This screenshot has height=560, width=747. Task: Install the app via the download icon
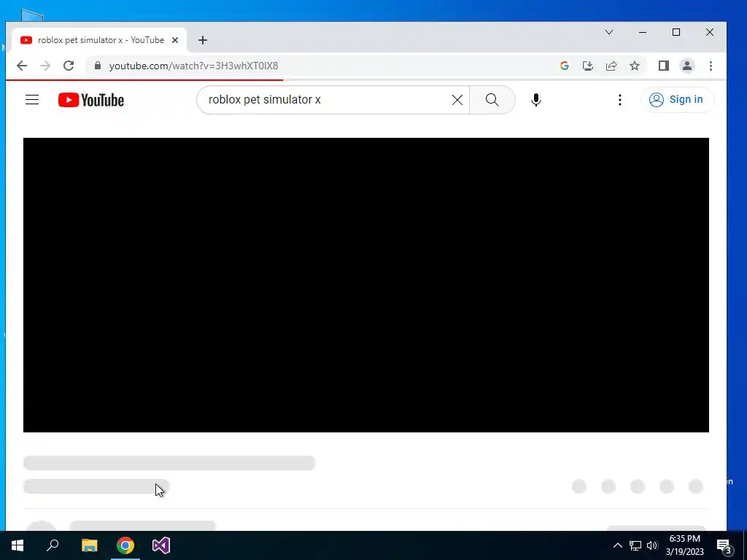click(588, 66)
